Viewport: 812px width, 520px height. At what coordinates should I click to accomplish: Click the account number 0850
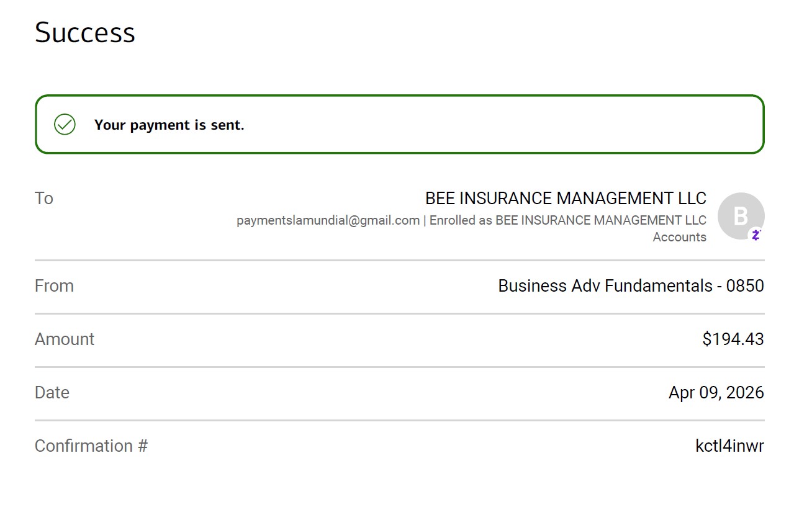pos(745,286)
